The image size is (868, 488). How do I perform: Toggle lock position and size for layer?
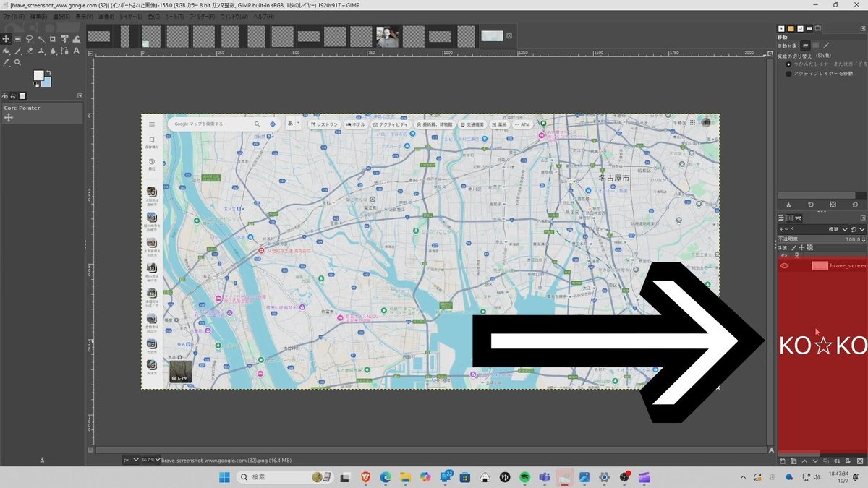click(x=801, y=247)
